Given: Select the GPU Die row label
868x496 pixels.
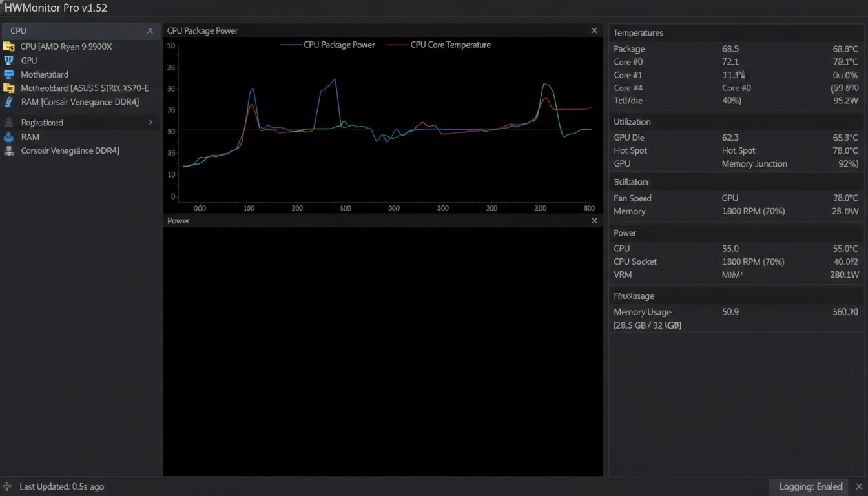Looking at the screenshot, I should (629, 137).
